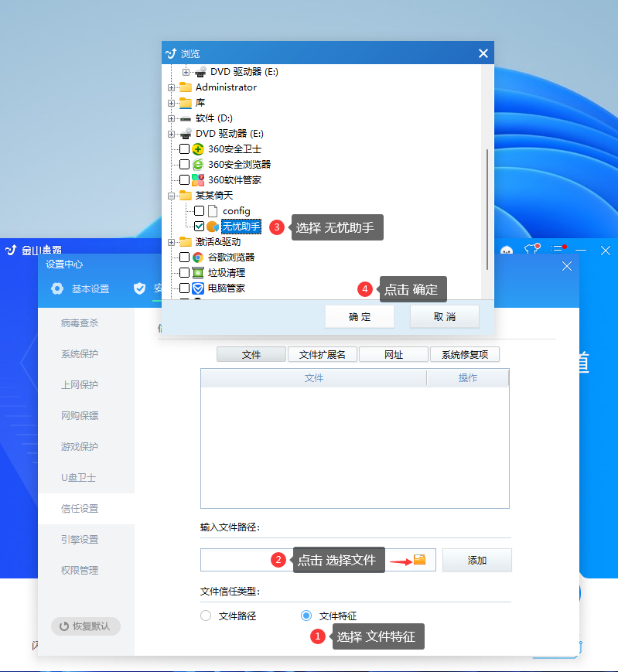
Task: Click the 360软件管家 icon
Action: [197, 180]
